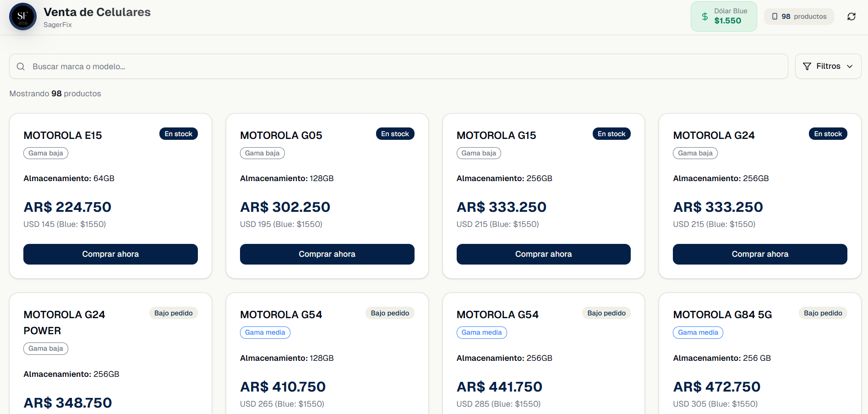The height and width of the screenshot is (414, 868).
Task: Open the Motorola G84 5G title
Action: [722, 315]
